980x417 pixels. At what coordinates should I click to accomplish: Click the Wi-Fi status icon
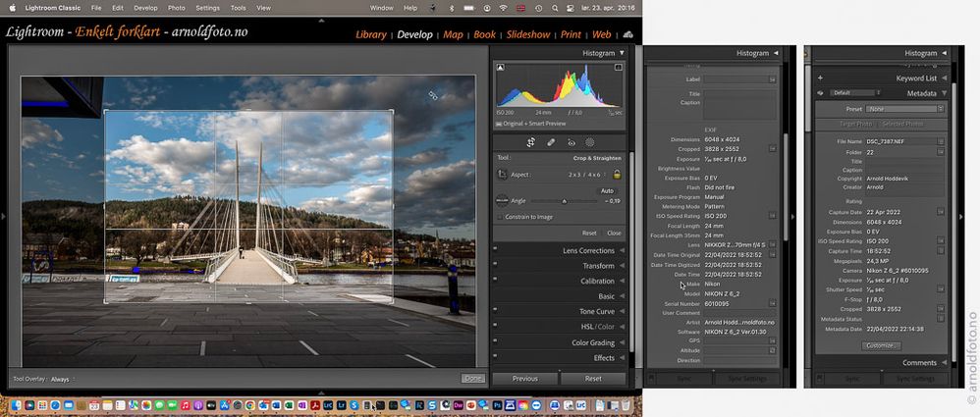(503, 8)
